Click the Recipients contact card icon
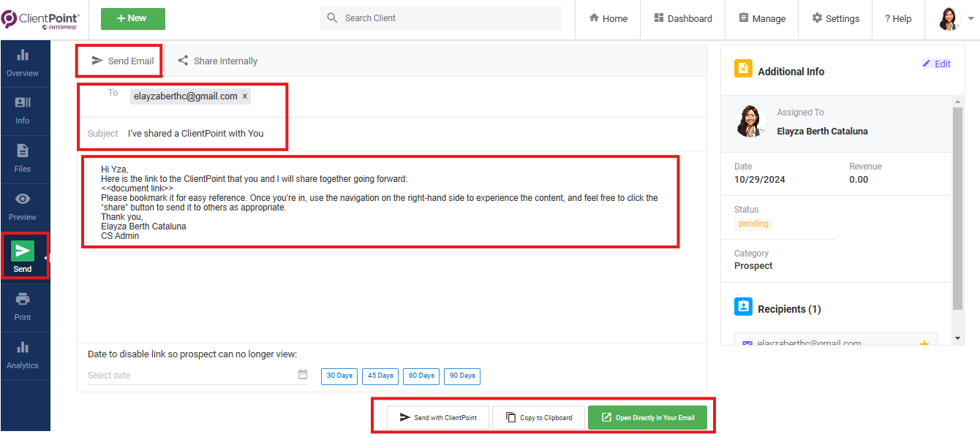 (743, 307)
